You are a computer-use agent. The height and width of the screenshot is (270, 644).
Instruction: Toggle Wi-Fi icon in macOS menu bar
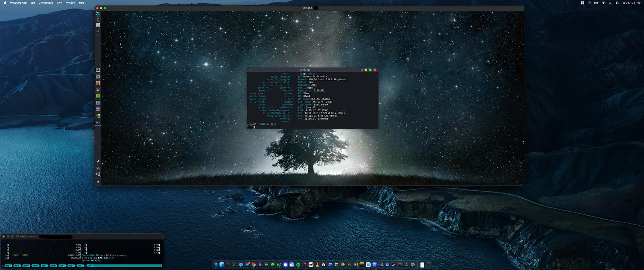click(x=603, y=3)
